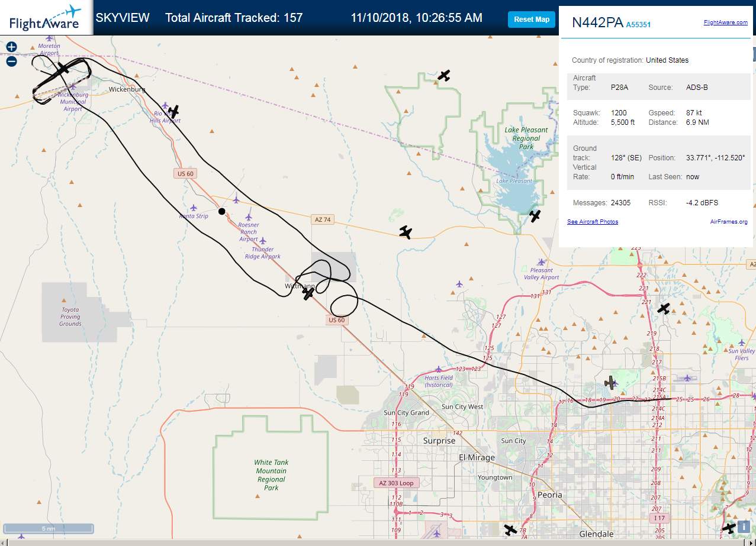
Task: Click the ICAO hex code A55351
Action: 639,25
